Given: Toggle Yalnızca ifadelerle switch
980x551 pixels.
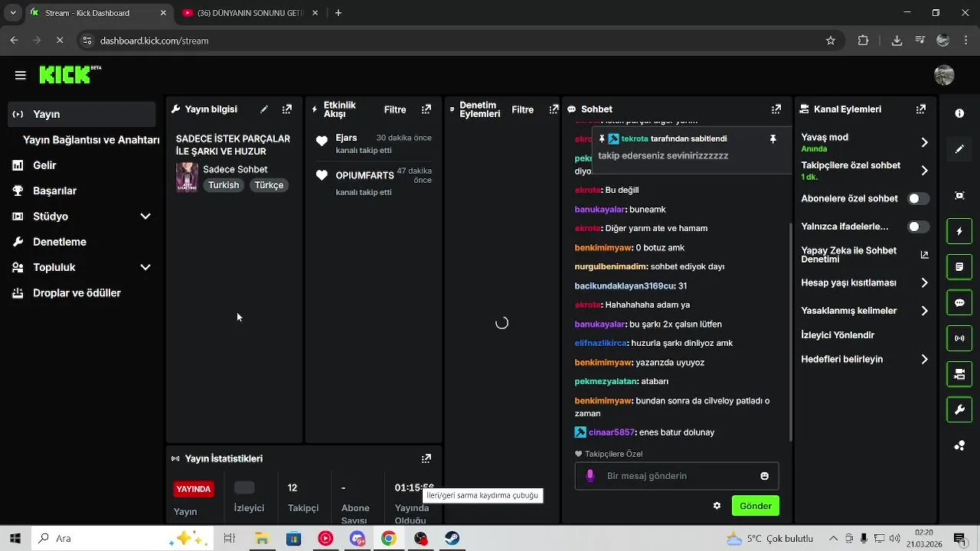Looking at the screenshot, I should tap(918, 227).
